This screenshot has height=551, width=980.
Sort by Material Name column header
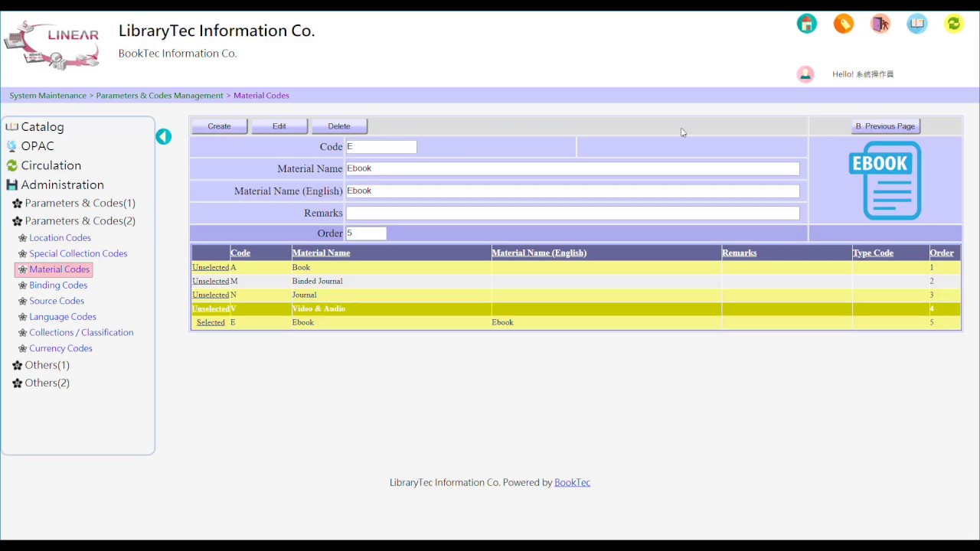coord(321,253)
